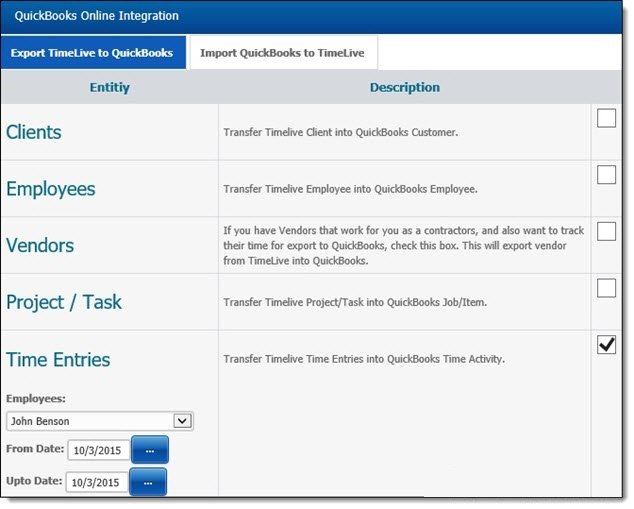Click the QuickBooks Online Integration title

click(x=96, y=16)
